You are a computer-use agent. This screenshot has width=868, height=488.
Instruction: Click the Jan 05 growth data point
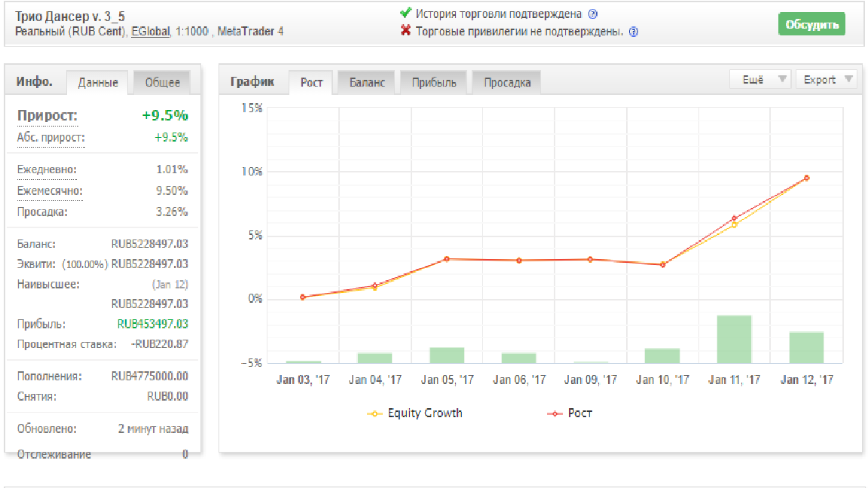point(447,259)
